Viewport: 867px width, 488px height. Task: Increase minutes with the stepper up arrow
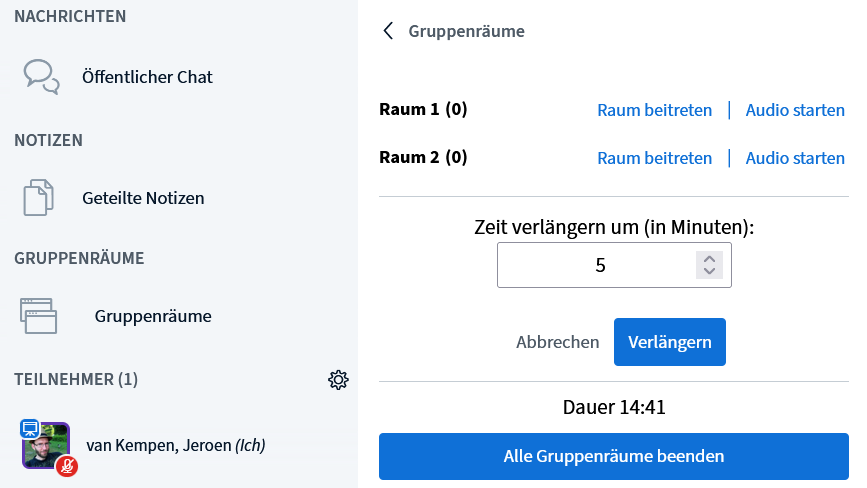point(709,260)
